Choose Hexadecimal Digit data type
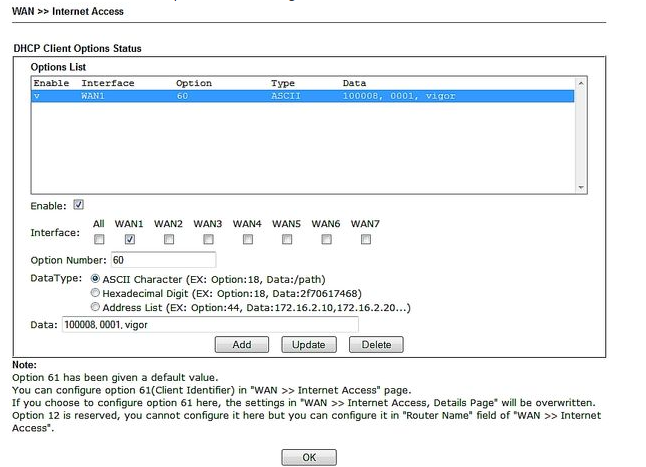Image resolution: width=646 pixels, height=467 pixels. pos(96,293)
